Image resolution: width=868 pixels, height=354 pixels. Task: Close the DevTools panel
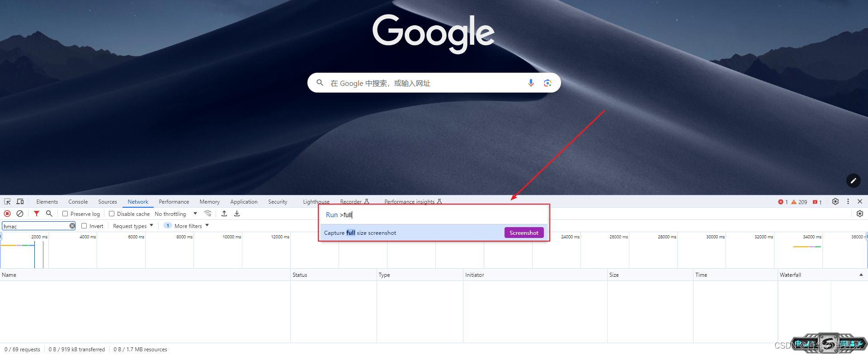click(x=860, y=201)
